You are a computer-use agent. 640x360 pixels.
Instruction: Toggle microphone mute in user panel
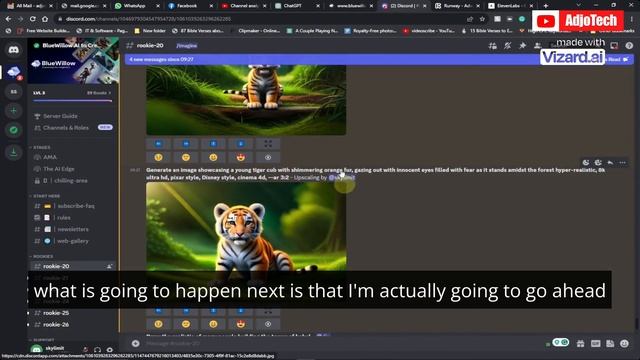coord(85,350)
